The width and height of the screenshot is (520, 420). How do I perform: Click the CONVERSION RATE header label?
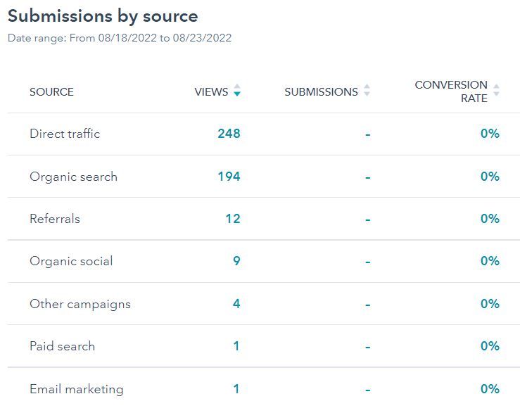coord(451,91)
